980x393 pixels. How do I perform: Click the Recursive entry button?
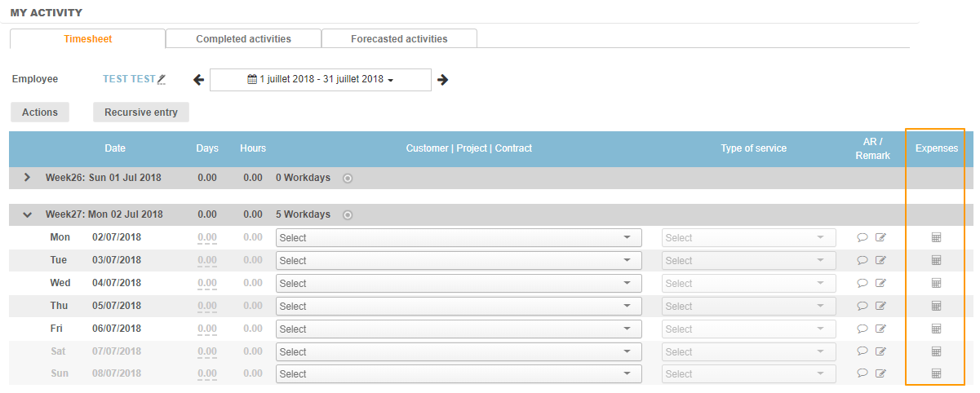pos(141,113)
